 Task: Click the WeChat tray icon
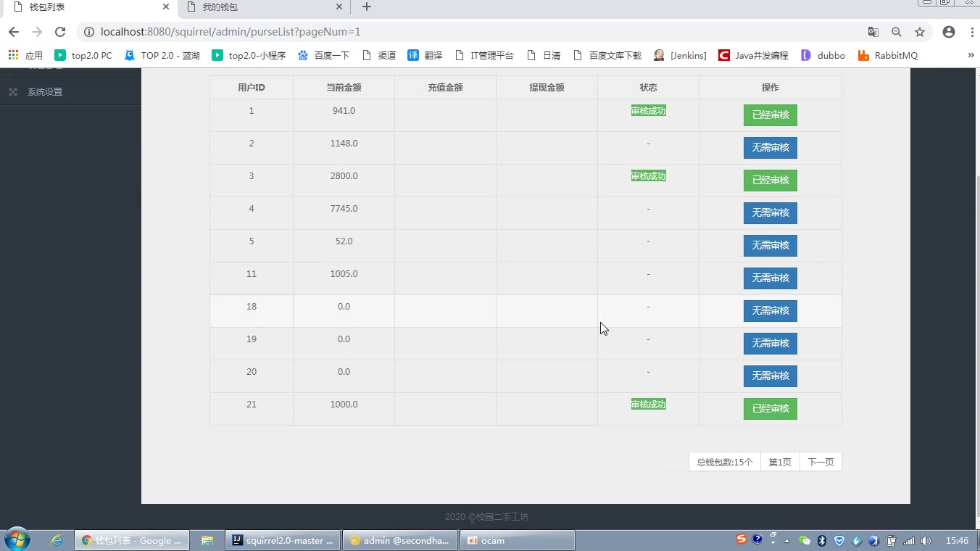click(x=804, y=540)
